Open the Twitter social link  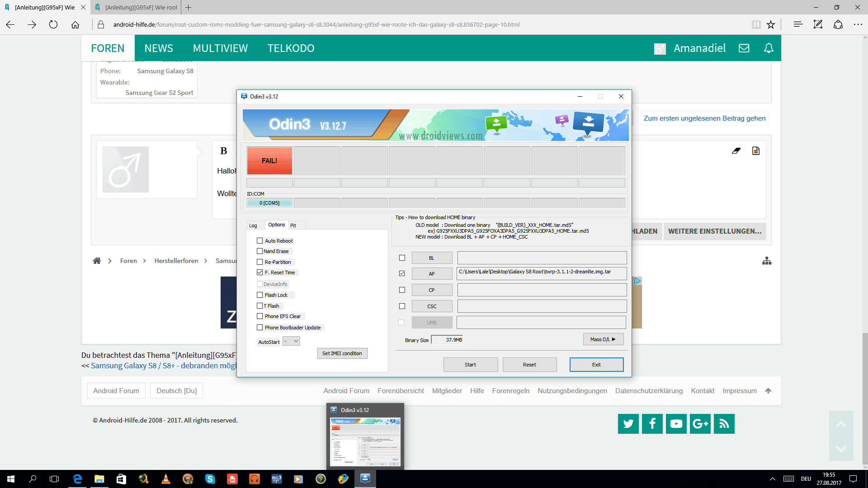click(x=628, y=424)
